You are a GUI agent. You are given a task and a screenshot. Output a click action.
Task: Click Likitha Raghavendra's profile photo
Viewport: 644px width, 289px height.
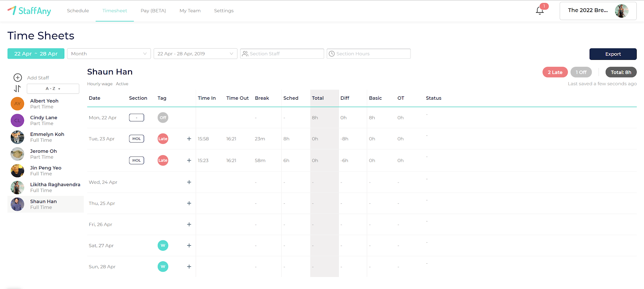click(17, 187)
